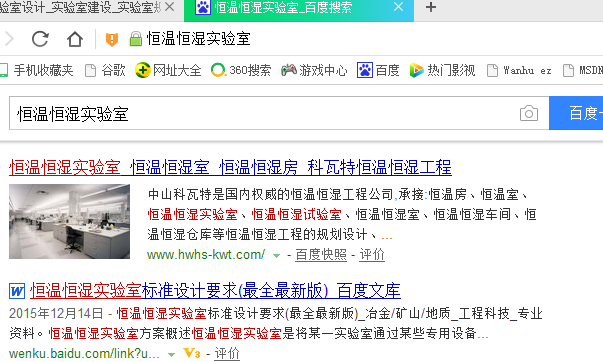This screenshot has height=362, width=603.
Task: Click the green padlock site-info icon
Action: [x=135, y=39]
